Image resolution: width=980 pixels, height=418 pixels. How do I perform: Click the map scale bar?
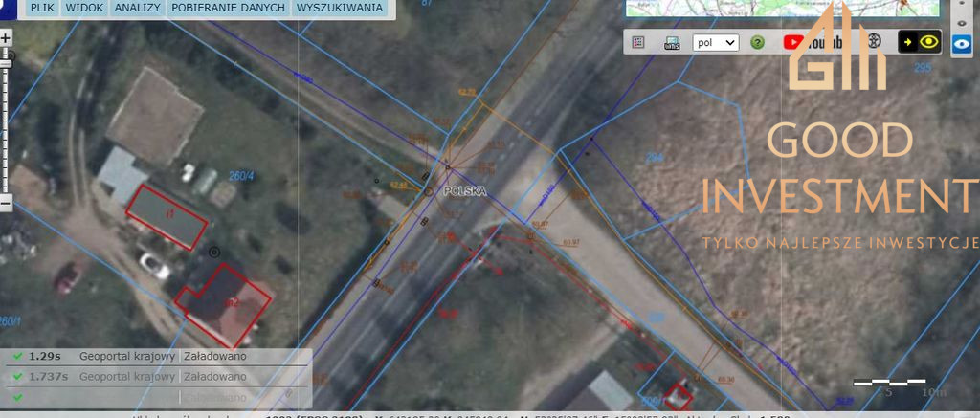889,381
